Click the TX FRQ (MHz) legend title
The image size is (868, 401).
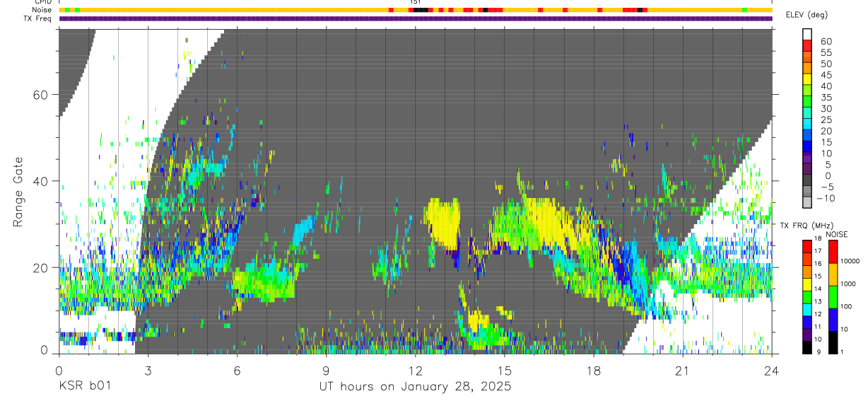point(807,226)
